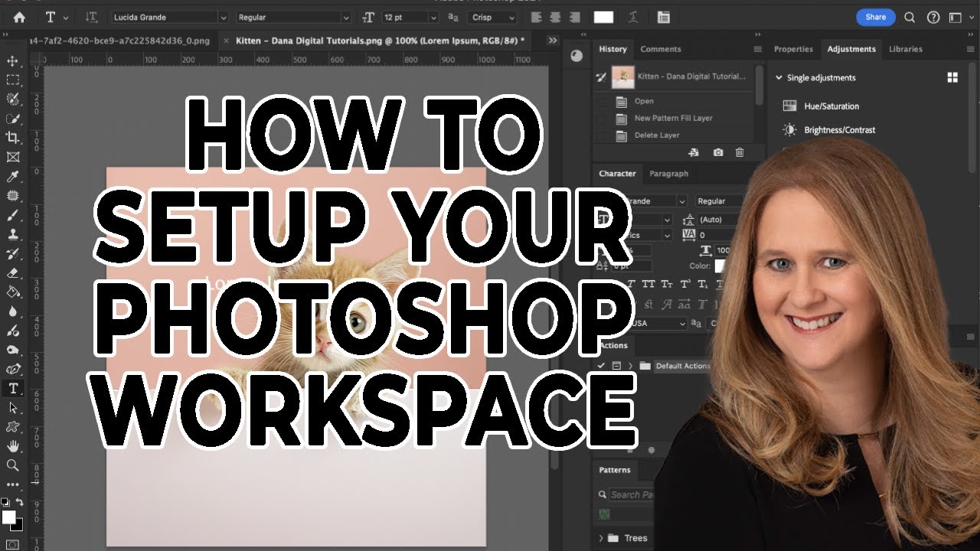Switch to the Character tab
This screenshot has width=980, height=551.
(617, 174)
